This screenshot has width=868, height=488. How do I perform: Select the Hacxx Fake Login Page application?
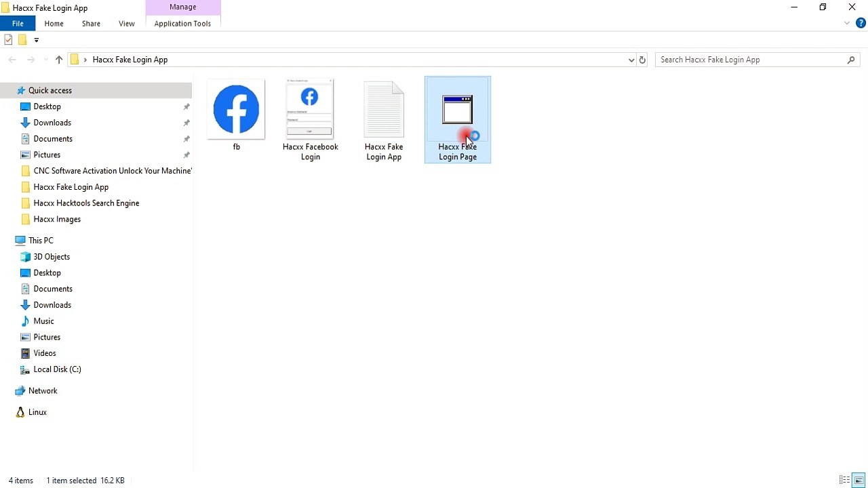[458, 120]
